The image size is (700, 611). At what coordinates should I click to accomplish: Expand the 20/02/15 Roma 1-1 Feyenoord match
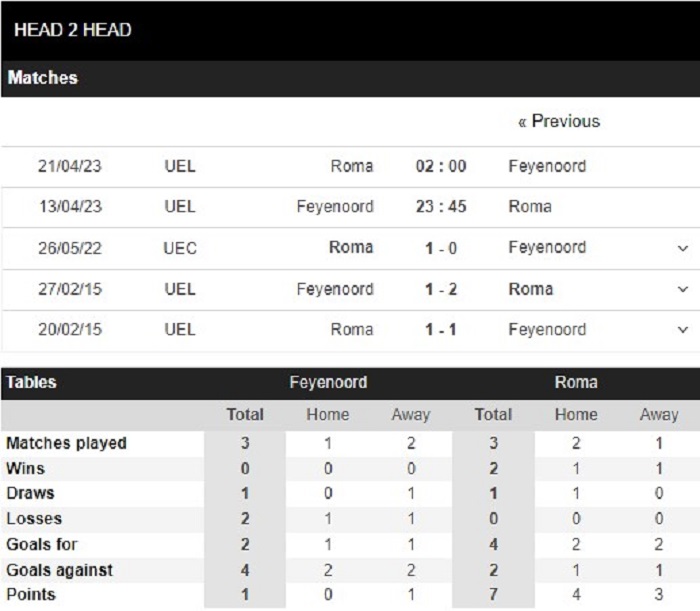pyautogui.click(x=683, y=330)
